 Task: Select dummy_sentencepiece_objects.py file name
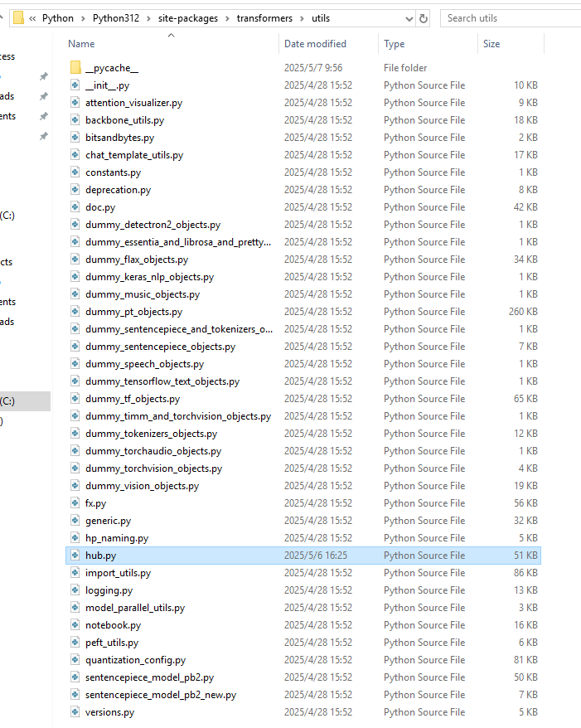click(x=160, y=347)
